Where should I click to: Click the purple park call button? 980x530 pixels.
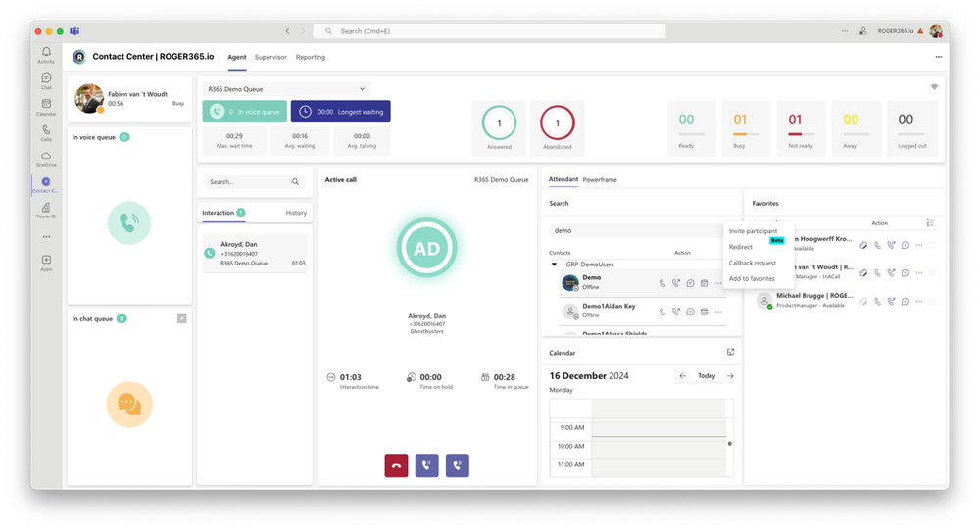pyautogui.click(x=458, y=465)
